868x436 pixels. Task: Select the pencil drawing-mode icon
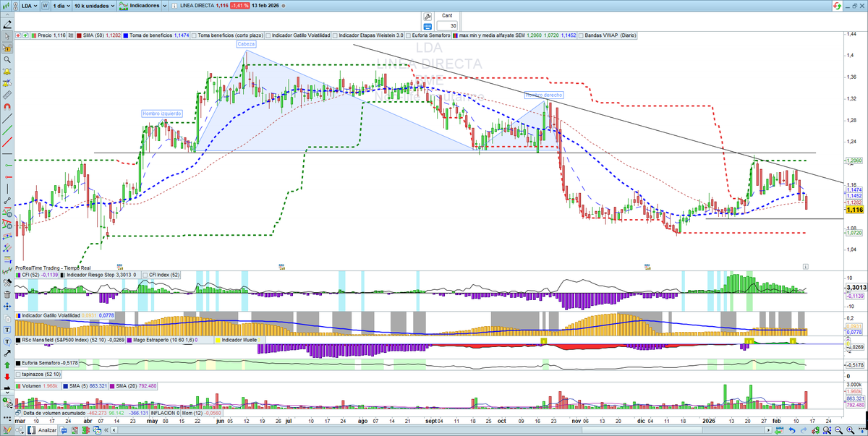click(7, 25)
